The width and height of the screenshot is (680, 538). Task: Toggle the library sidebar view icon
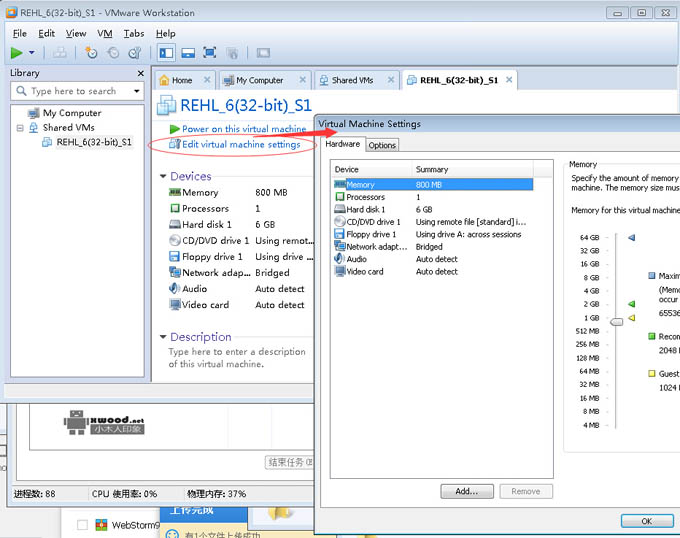(x=167, y=53)
